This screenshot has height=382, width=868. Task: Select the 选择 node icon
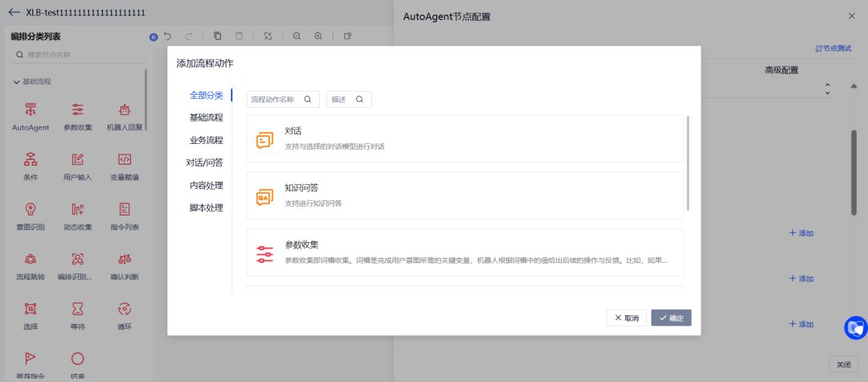31,308
